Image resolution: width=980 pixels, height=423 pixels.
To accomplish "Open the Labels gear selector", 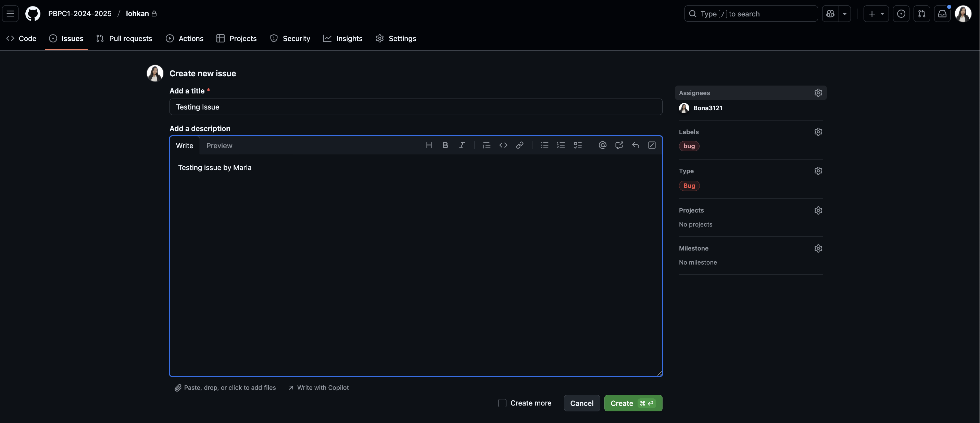I will (818, 132).
